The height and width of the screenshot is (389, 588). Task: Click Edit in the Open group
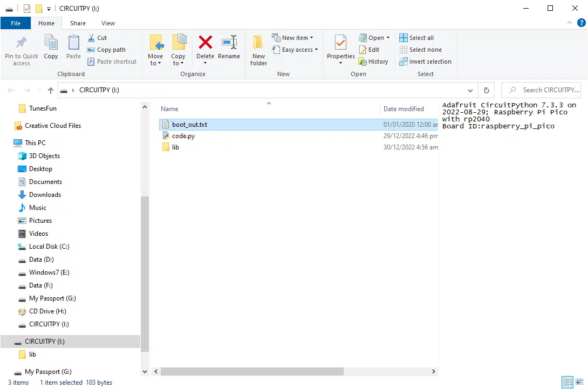(x=369, y=50)
